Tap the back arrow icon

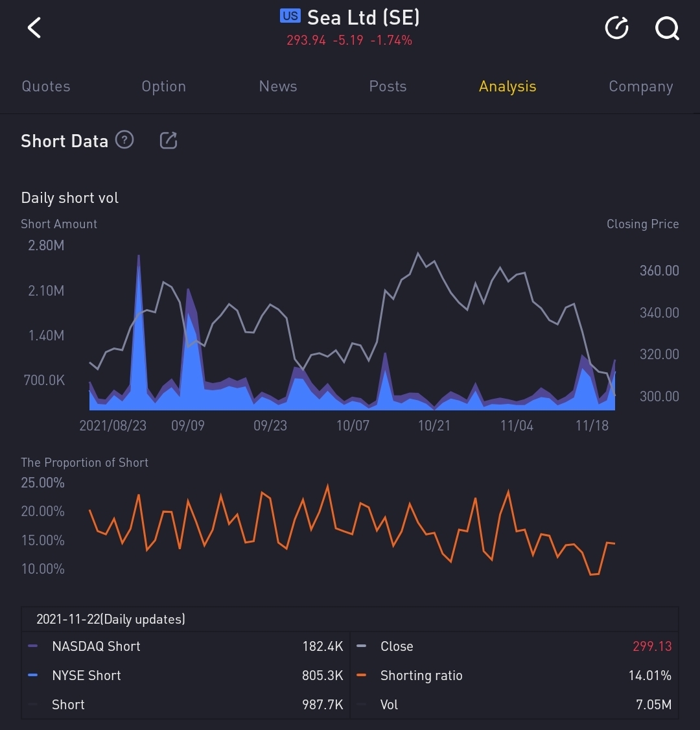[x=34, y=28]
